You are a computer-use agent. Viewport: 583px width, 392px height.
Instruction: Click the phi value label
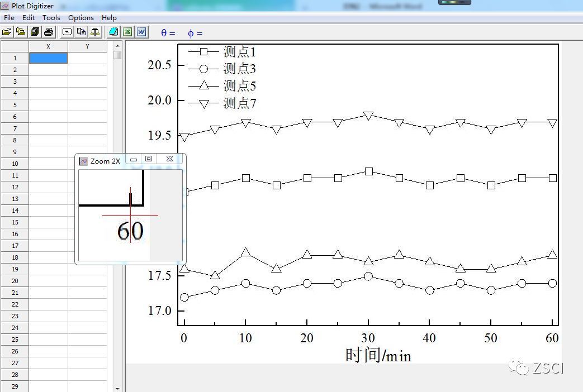point(195,33)
